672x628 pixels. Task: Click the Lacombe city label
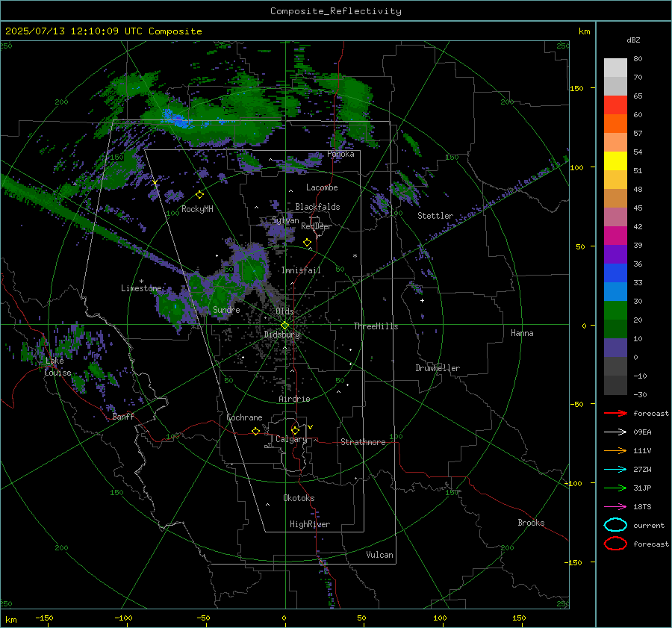(x=322, y=187)
